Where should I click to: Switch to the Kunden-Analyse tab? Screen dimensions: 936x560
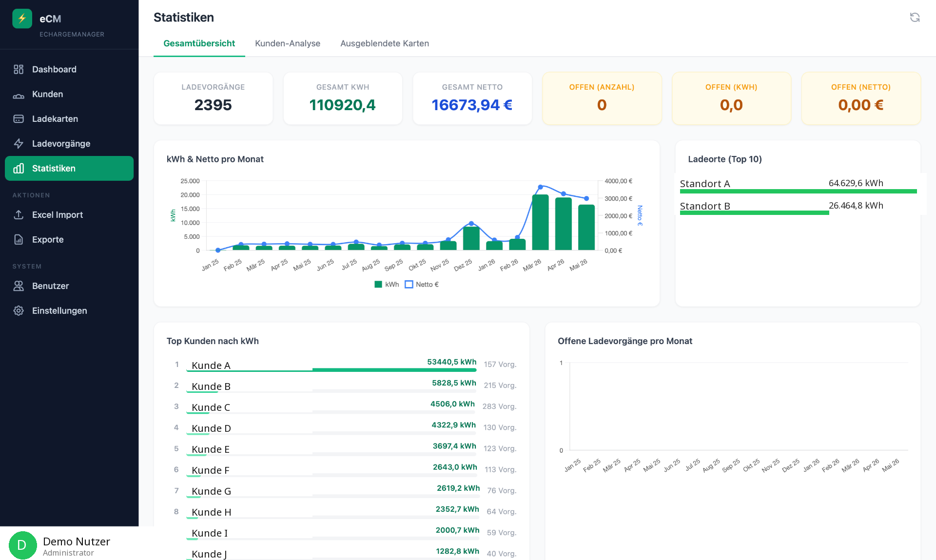pyautogui.click(x=288, y=43)
